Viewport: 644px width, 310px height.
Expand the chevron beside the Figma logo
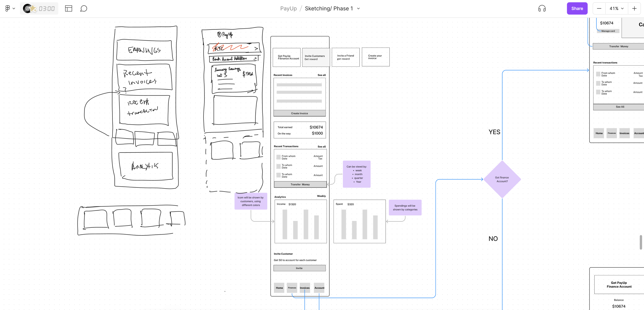14,9
